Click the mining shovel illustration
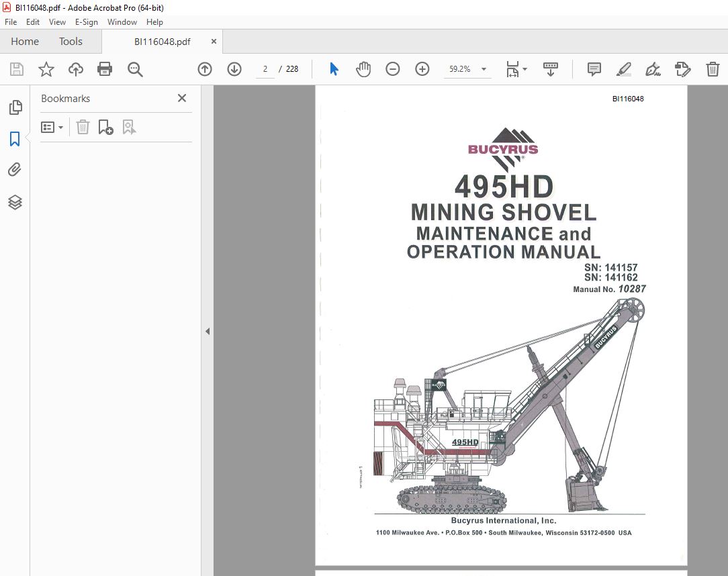 click(509, 406)
